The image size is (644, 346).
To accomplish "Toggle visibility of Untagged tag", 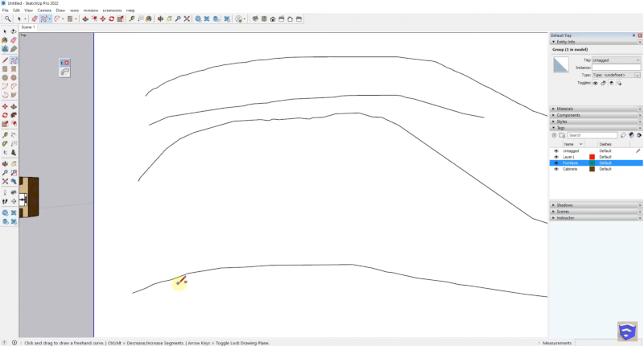I will 556,151.
